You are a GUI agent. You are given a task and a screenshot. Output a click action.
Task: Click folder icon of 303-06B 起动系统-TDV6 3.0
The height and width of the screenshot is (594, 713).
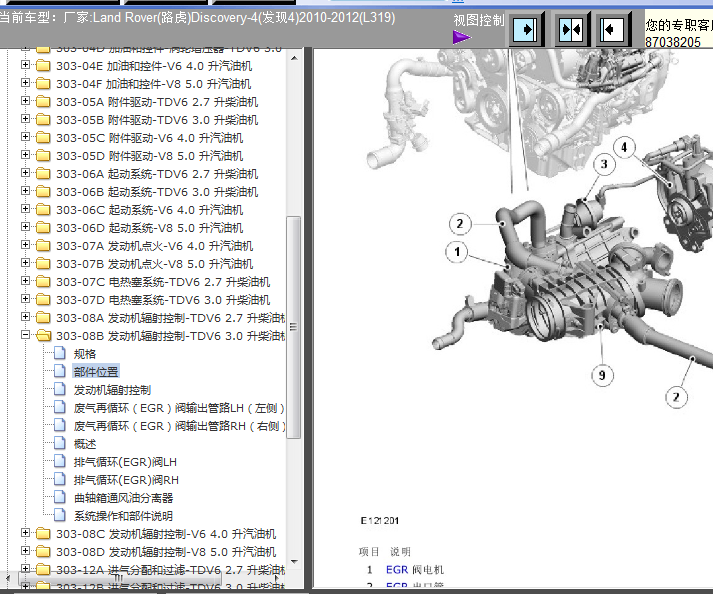tap(43, 191)
